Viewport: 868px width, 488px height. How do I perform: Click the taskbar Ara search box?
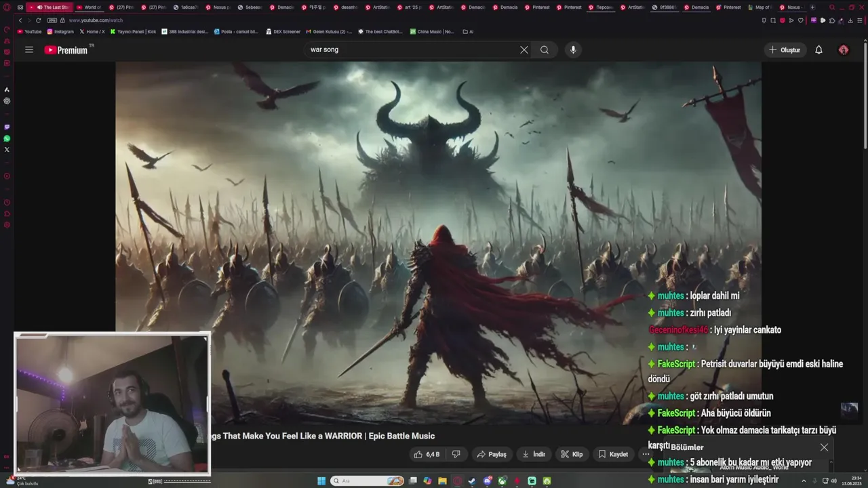[368, 481]
